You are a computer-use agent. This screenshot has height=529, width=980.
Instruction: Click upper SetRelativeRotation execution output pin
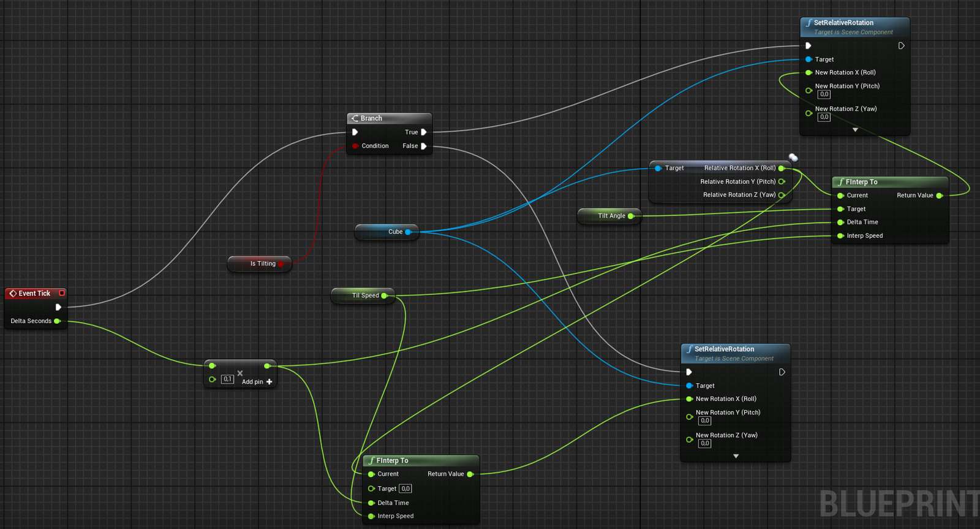click(901, 46)
